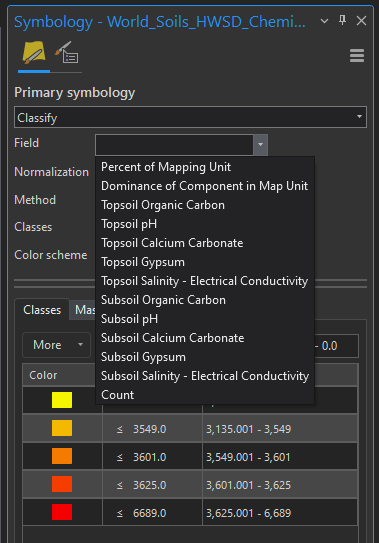Click the Color scheme label
Screen dimensions: 379x543
click(51, 255)
